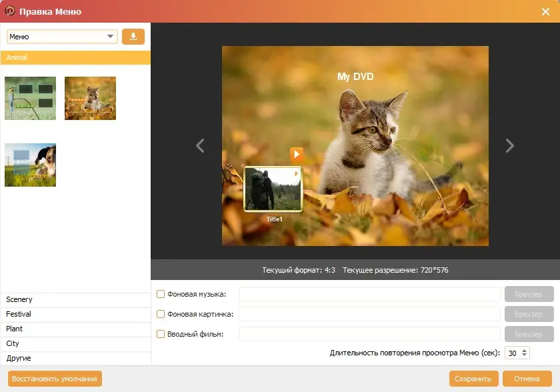This screenshot has height=392, width=560.
Task: Enable the Фоновая музыка checkbox
Action: (159, 293)
